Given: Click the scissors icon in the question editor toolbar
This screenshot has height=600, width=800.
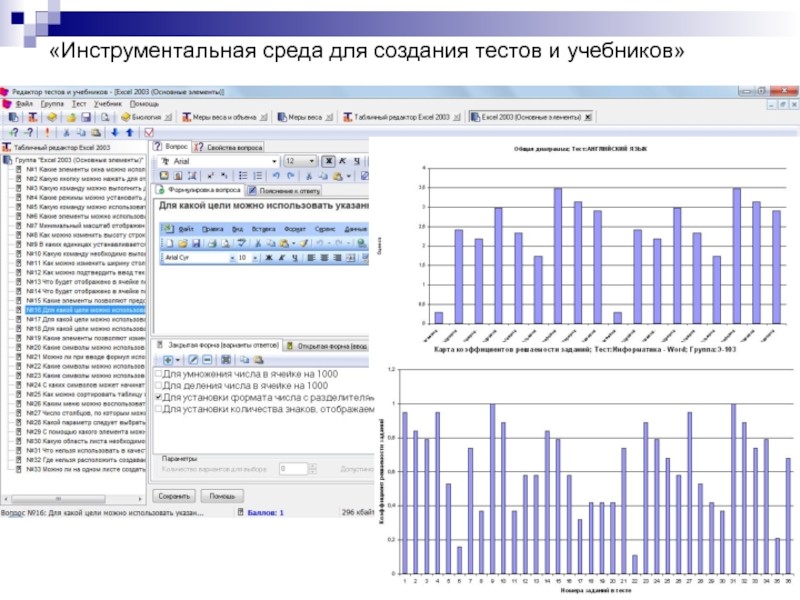Looking at the screenshot, I should (309, 176).
